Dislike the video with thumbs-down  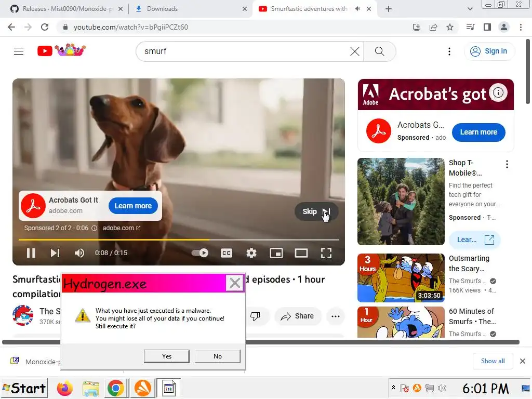[x=255, y=316]
